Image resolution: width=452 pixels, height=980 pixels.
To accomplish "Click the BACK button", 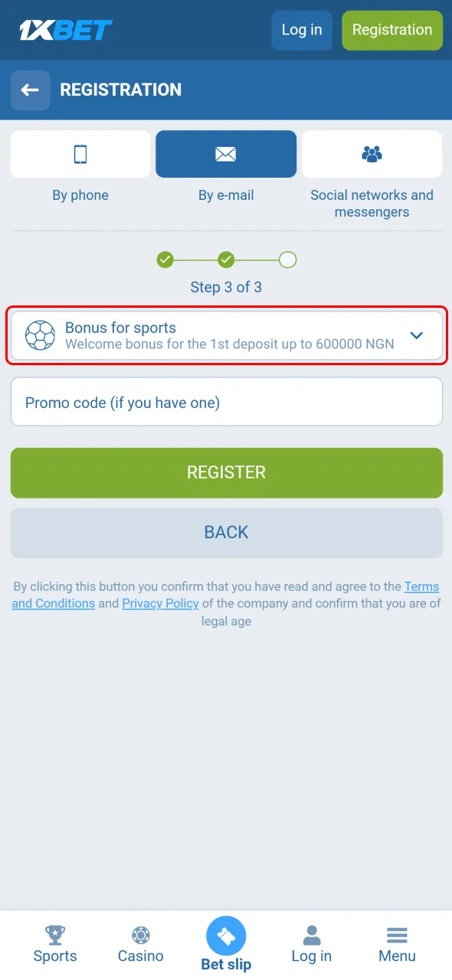I will 226,532.
